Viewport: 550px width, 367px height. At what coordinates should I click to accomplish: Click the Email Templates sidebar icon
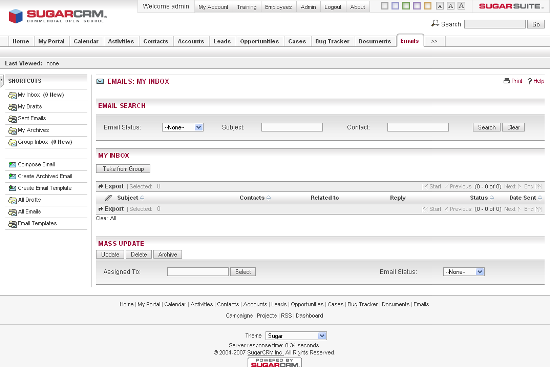[x=12, y=224]
